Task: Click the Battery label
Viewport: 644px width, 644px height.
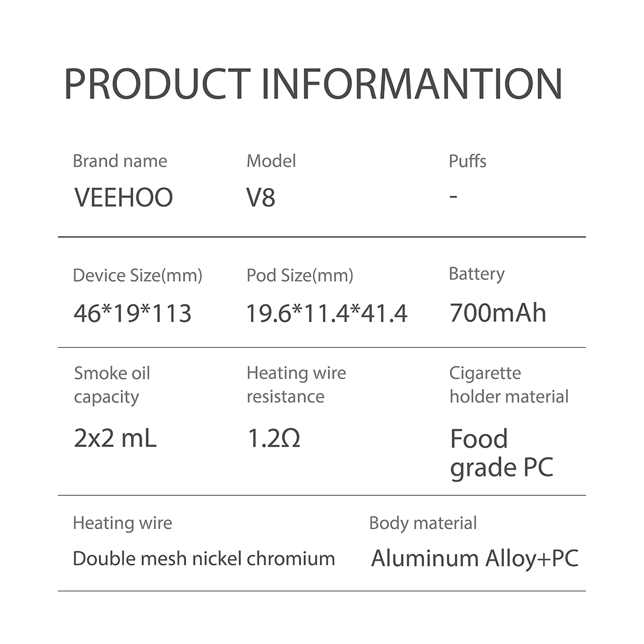Action: [477, 274]
